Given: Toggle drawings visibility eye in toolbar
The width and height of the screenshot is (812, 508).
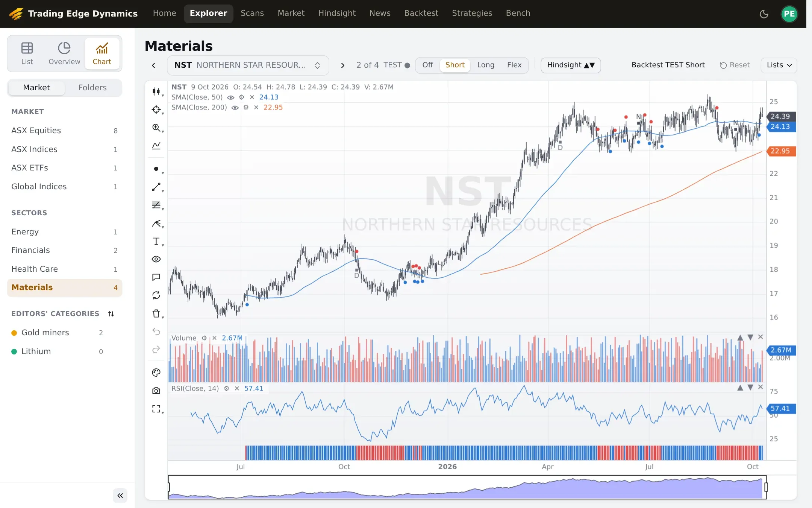Looking at the screenshot, I should point(156,259).
